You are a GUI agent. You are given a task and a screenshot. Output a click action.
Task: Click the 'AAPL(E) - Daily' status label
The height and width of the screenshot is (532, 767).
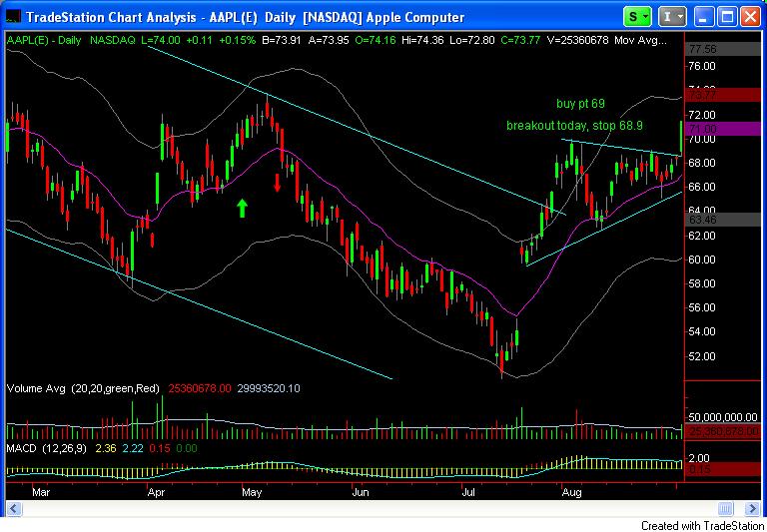[x=44, y=40]
